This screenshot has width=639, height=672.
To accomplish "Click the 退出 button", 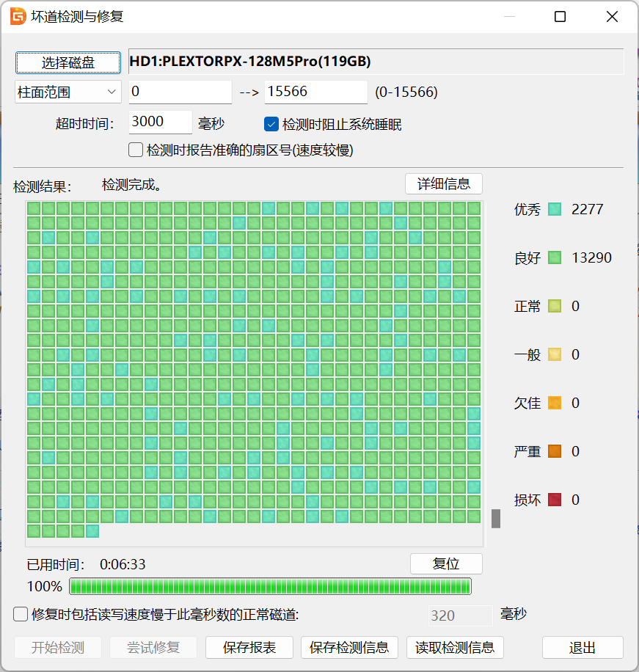I will (583, 648).
